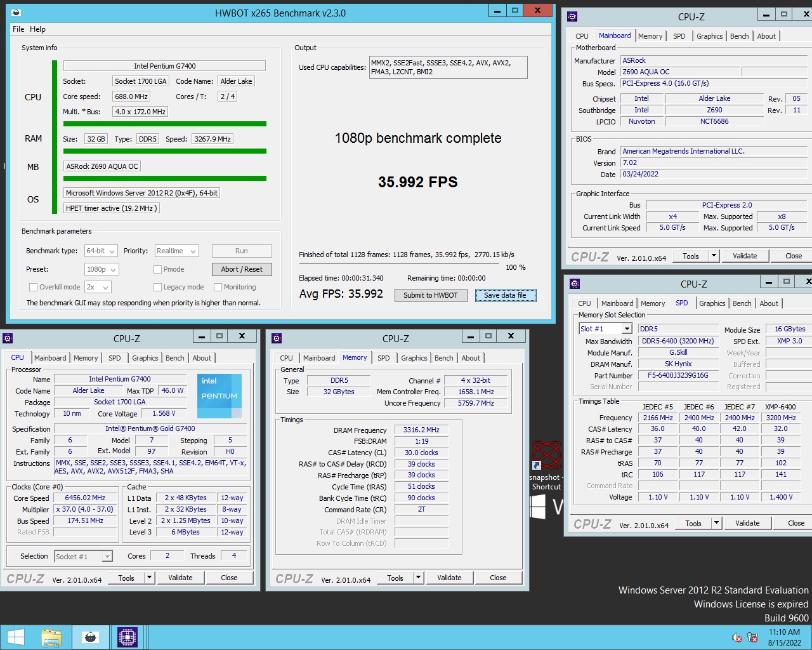Image resolution: width=812 pixels, height=650 pixels.
Task: Open the Preset 1080p dropdown
Action: [x=100, y=269]
